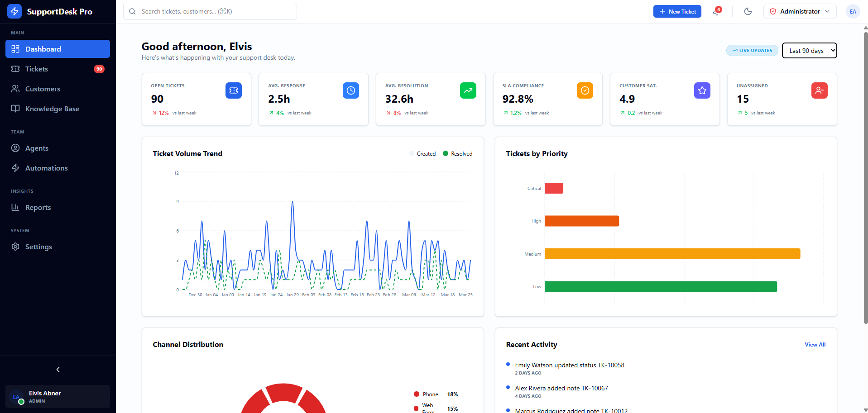This screenshot has height=413, width=868.
Task: Click the SLA Compliance checkmark icon
Action: [x=585, y=90]
